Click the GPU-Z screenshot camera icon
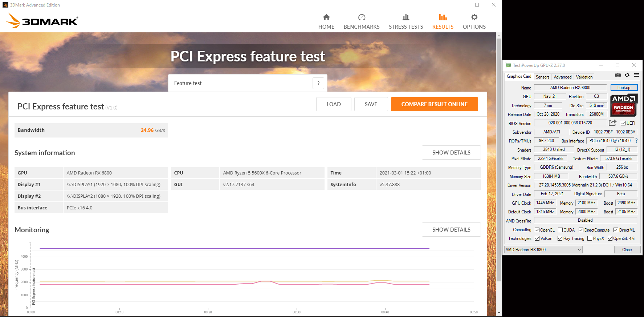The height and width of the screenshot is (317, 644). pos(618,75)
